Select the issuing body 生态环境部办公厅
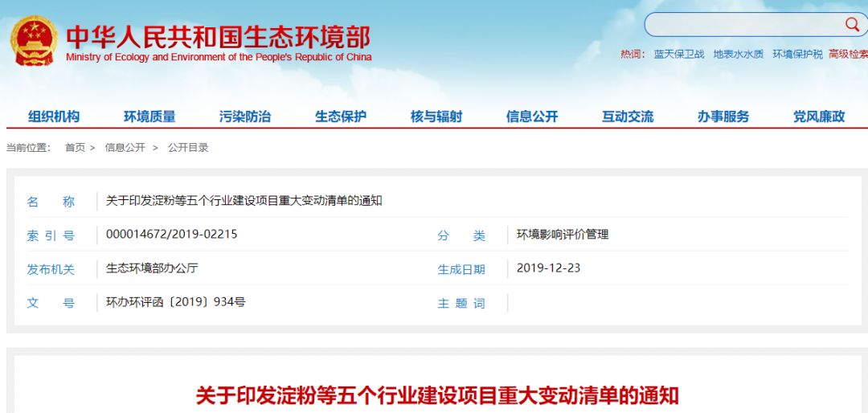The image size is (868, 413). pos(152,268)
